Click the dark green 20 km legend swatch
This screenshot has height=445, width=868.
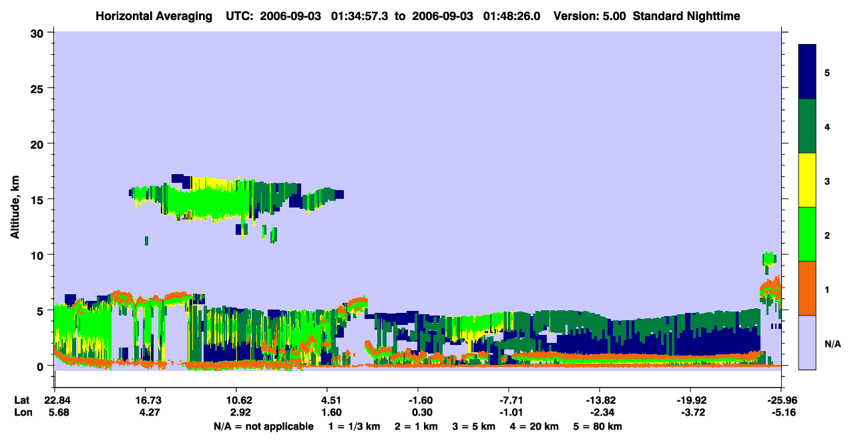click(807, 126)
